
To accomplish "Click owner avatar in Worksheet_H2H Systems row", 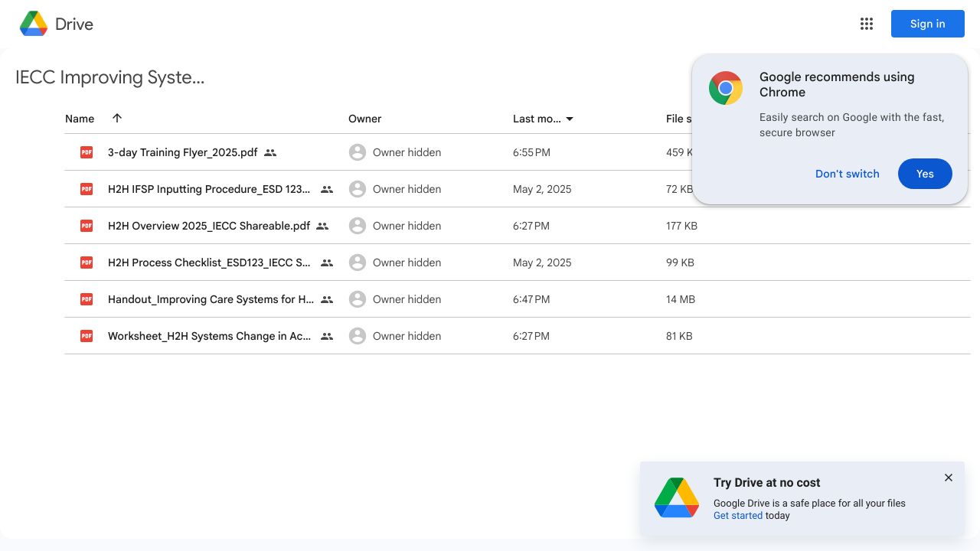I will [x=357, y=336].
